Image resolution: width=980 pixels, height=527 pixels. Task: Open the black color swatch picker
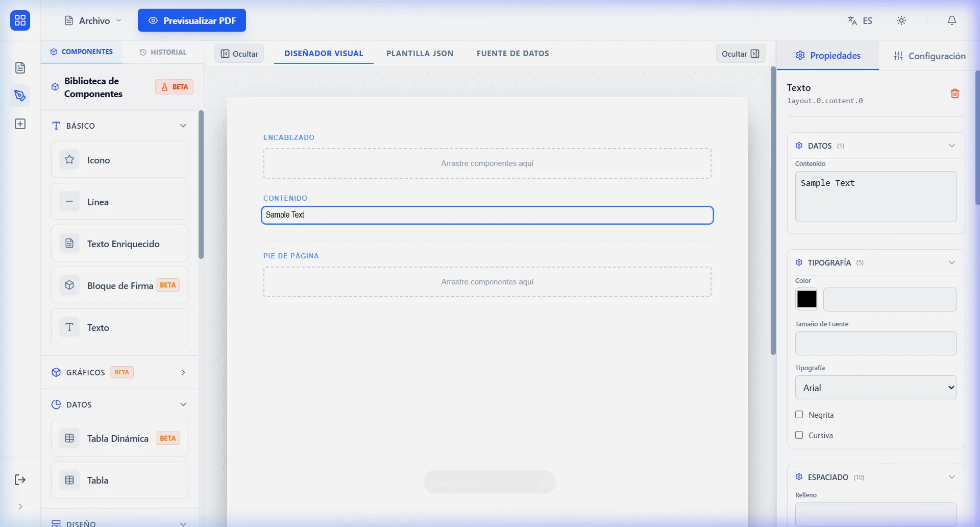click(807, 299)
